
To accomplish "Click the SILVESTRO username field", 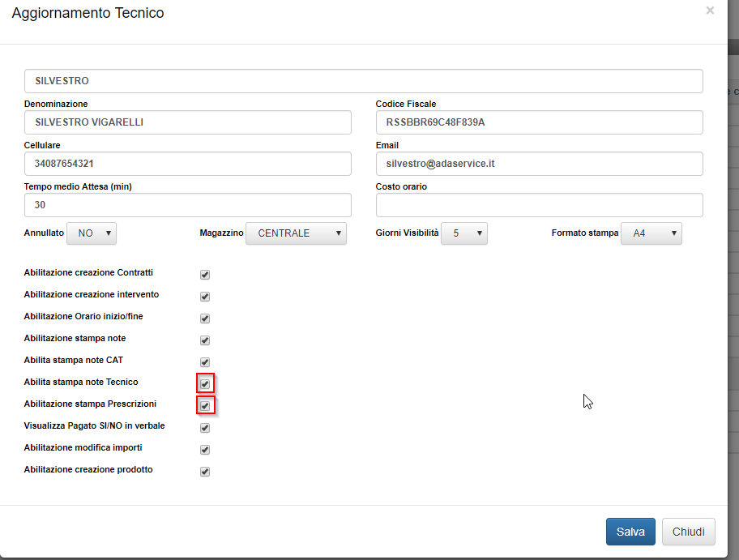I will click(363, 81).
